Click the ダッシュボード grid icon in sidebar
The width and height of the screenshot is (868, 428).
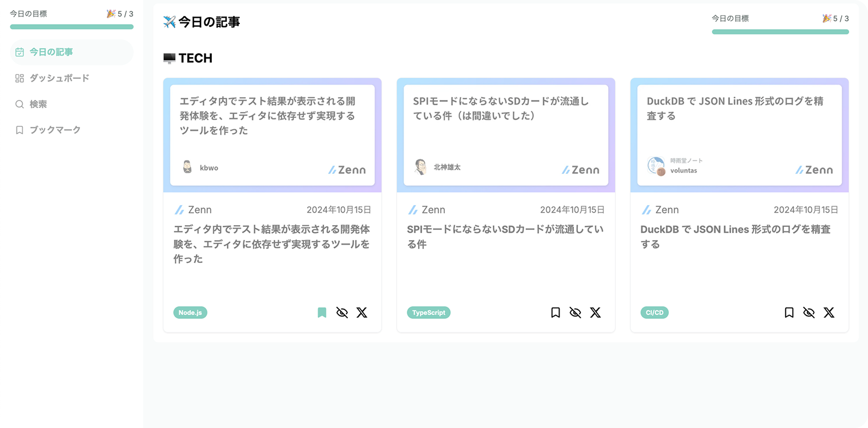(x=19, y=78)
